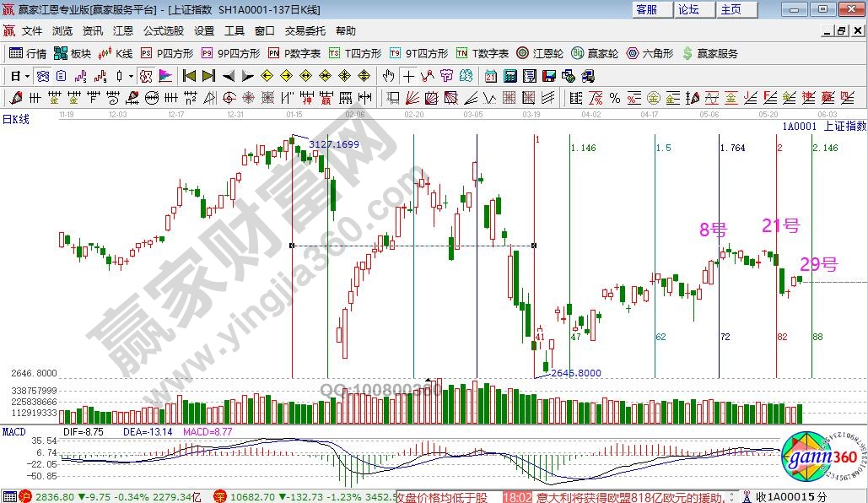Click the percent % tool icon
868x503 pixels.
click(x=614, y=98)
